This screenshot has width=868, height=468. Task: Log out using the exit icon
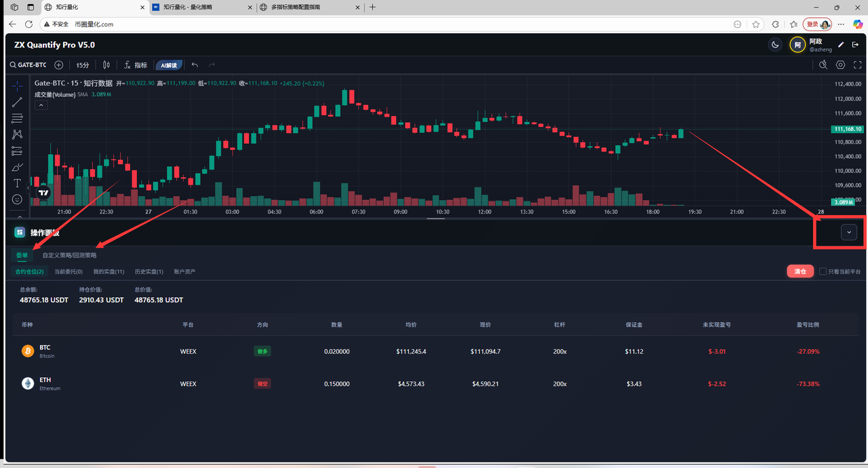(855, 45)
